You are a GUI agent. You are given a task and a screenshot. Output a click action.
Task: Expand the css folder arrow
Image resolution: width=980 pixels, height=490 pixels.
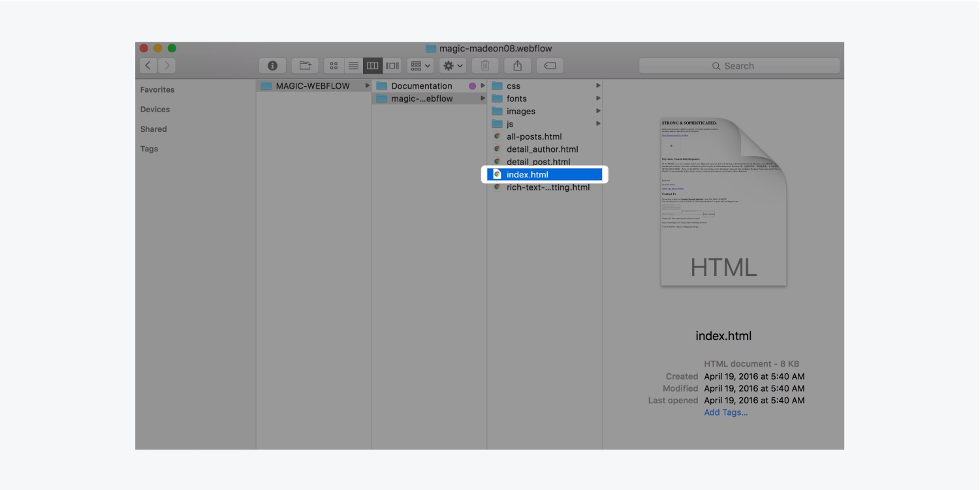597,86
